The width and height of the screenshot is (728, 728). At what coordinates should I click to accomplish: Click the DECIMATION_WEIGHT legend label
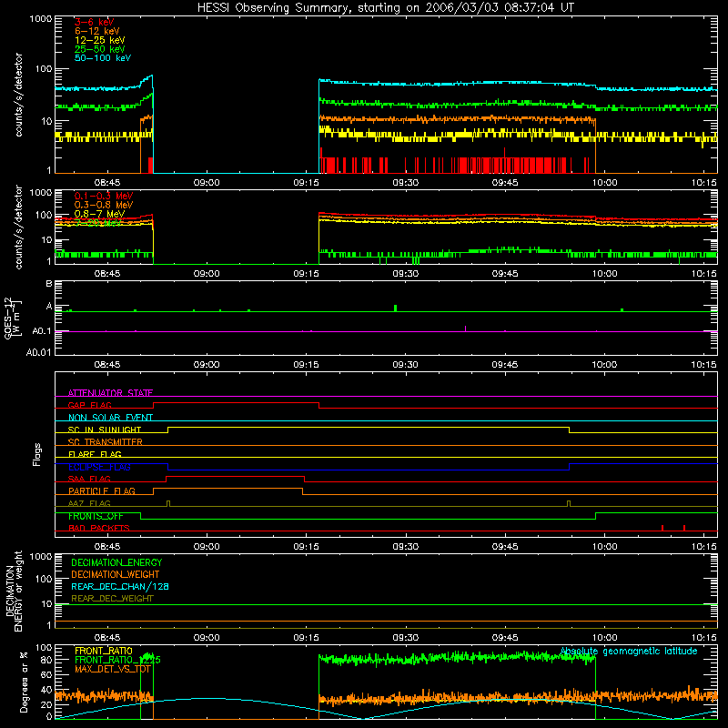(116, 574)
